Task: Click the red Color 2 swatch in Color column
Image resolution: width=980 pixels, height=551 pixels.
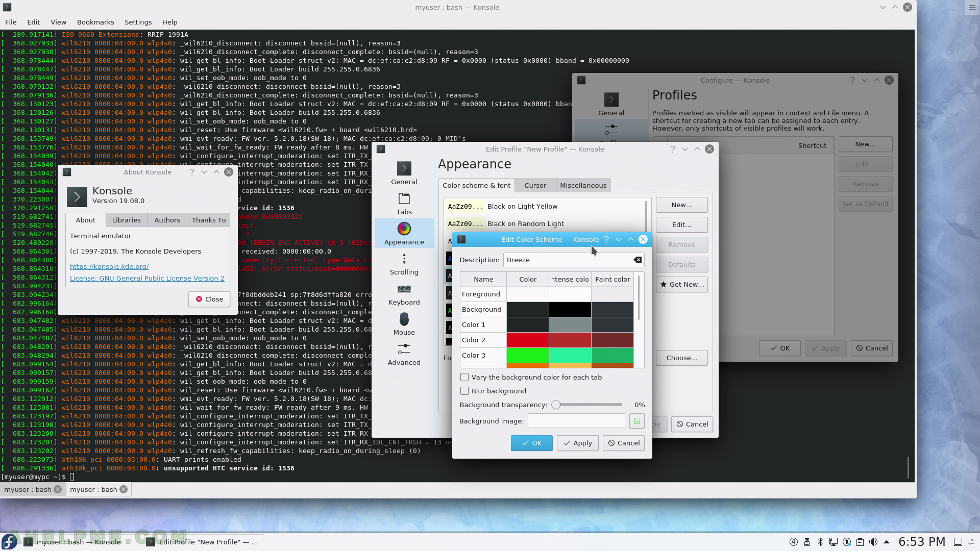Action: (x=527, y=340)
